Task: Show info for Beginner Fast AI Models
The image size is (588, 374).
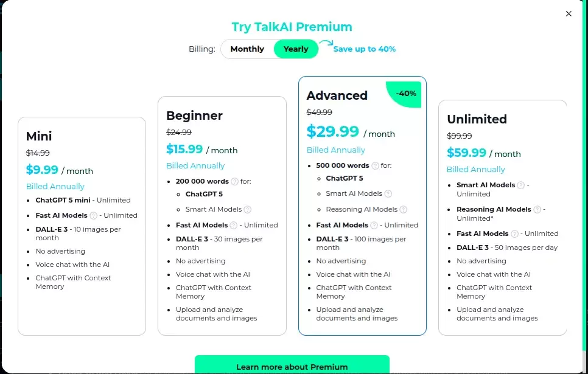Action: pos(234,225)
